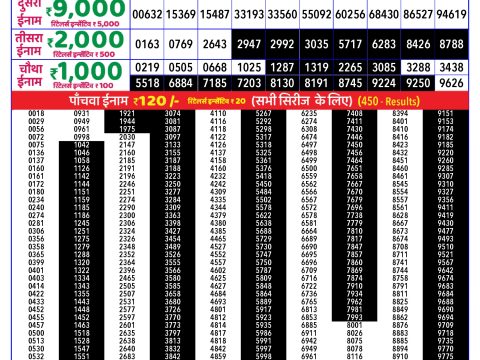The width and height of the screenshot is (480, 360).
Task: Click second prize number 15487
Action: (215, 15)
